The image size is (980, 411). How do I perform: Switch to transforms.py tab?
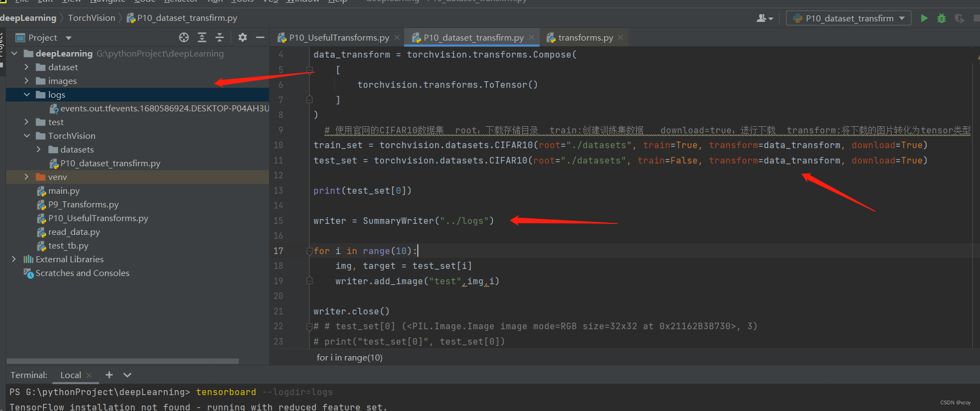pyautogui.click(x=585, y=37)
